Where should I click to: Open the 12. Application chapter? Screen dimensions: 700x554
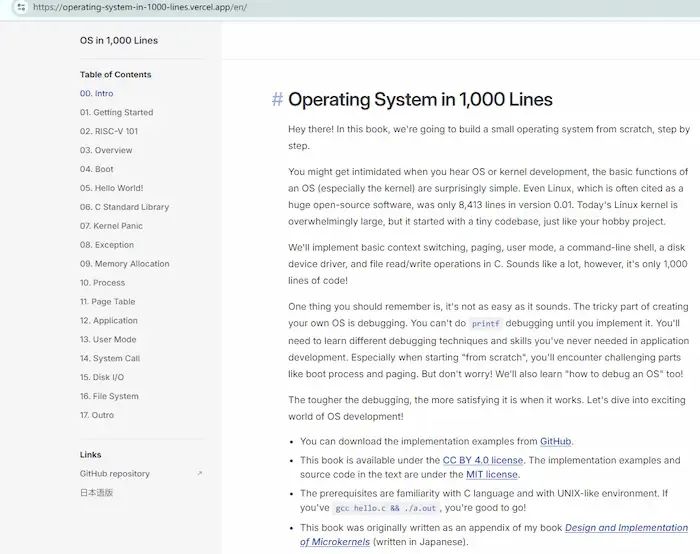pyautogui.click(x=108, y=321)
